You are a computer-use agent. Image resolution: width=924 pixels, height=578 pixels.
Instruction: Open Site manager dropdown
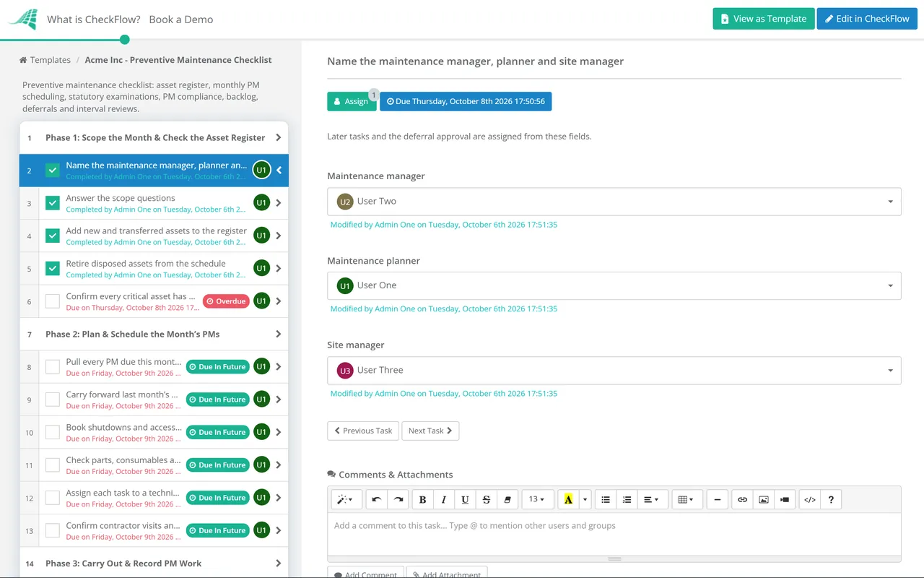coord(614,370)
